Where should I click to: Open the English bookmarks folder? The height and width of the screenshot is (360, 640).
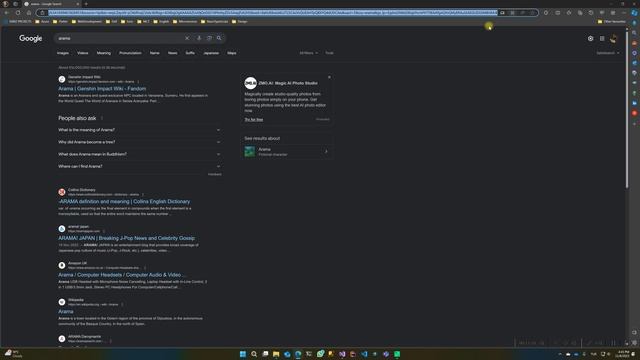(x=161, y=21)
